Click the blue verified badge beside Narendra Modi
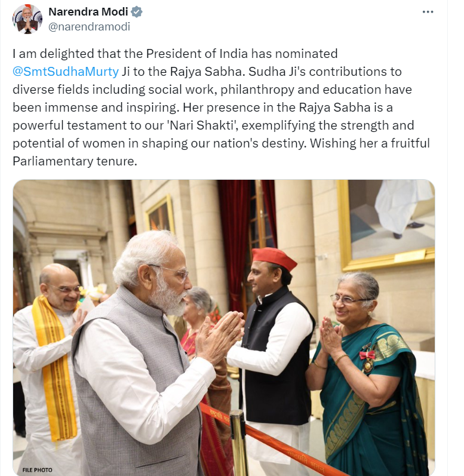 click(x=137, y=12)
